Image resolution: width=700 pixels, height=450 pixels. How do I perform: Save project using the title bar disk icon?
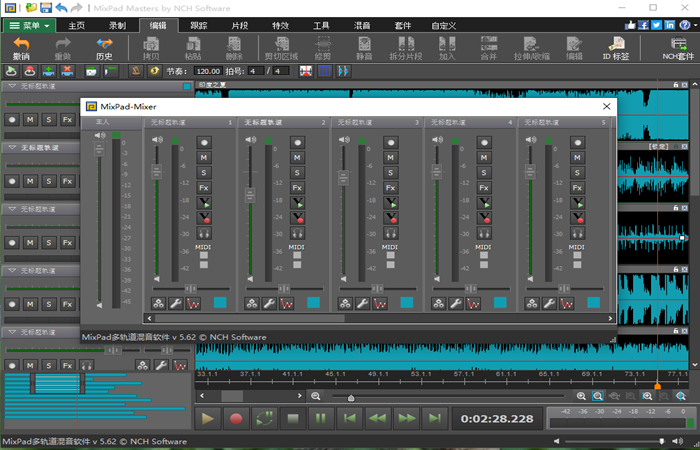click(x=46, y=8)
